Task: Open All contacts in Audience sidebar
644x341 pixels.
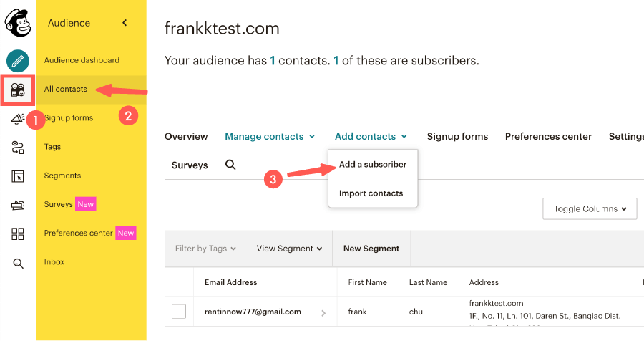Action: pos(66,89)
